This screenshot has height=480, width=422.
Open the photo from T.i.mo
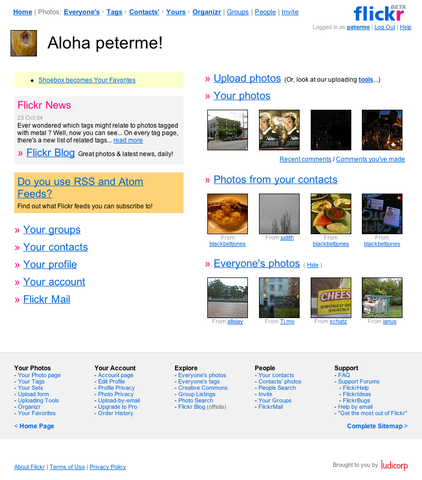(279, 298)
